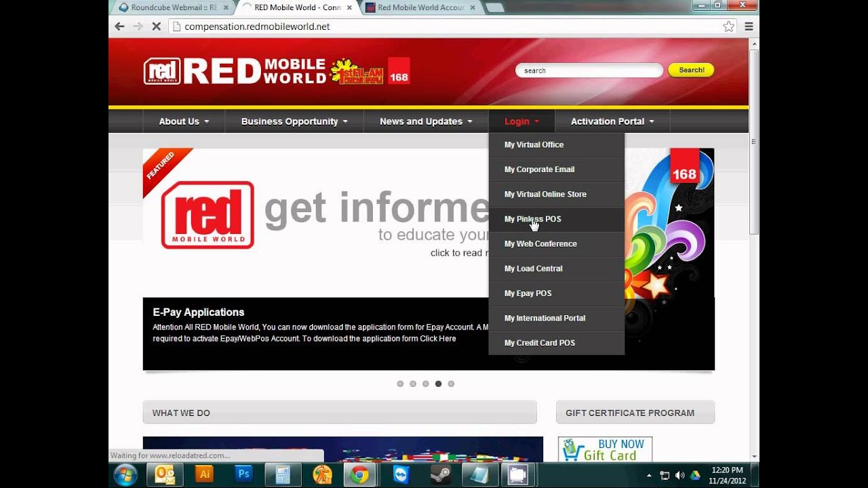Click the browser forward arrow
868x488 pixels.
pos(138,26)
